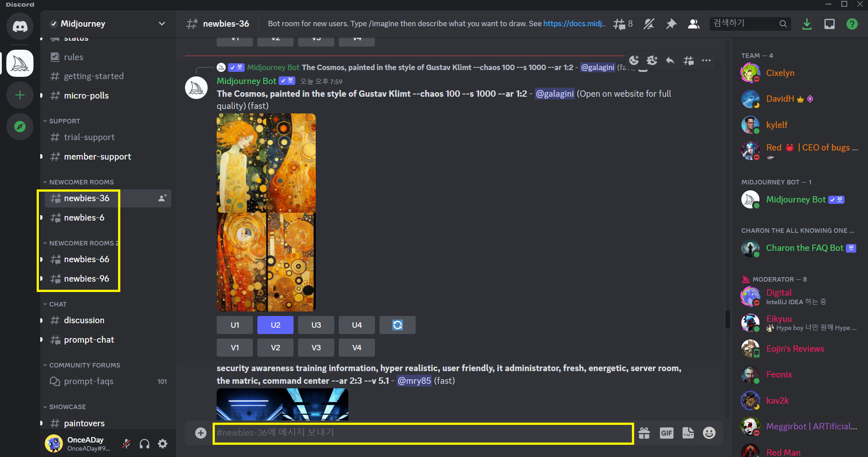This screenshot has width=868, height=457.
Task: Open Discord direct messages home
Action: click(20, 26)
